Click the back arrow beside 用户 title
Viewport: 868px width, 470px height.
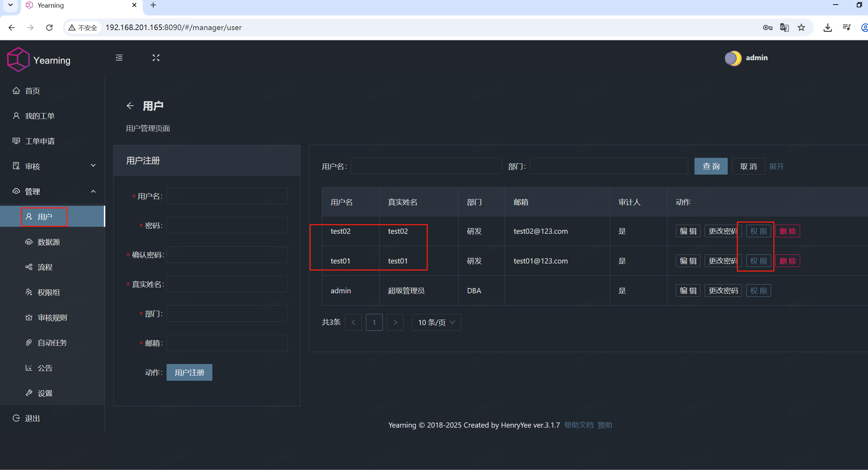coord(130,105)
